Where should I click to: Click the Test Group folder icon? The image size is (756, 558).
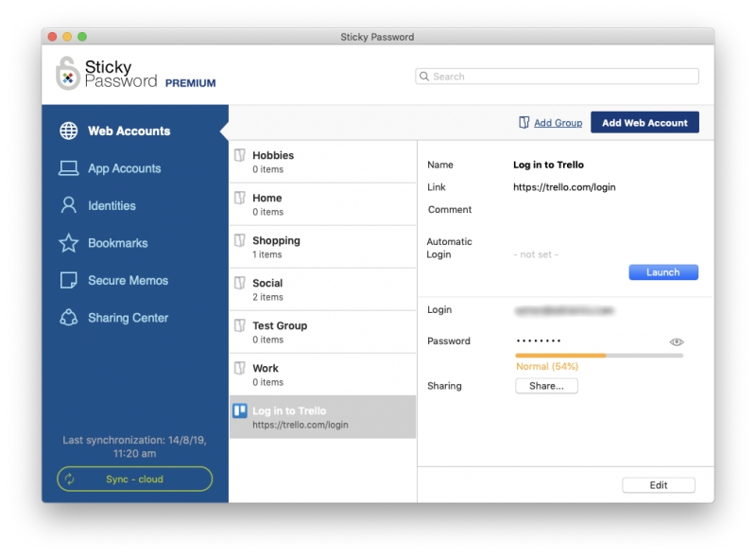click(x=240, y=325)
